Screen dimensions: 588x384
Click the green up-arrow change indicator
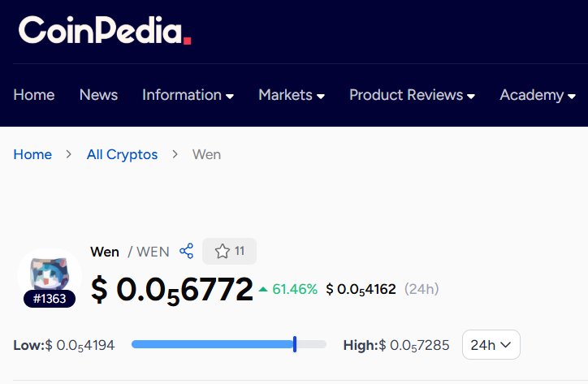263,289
